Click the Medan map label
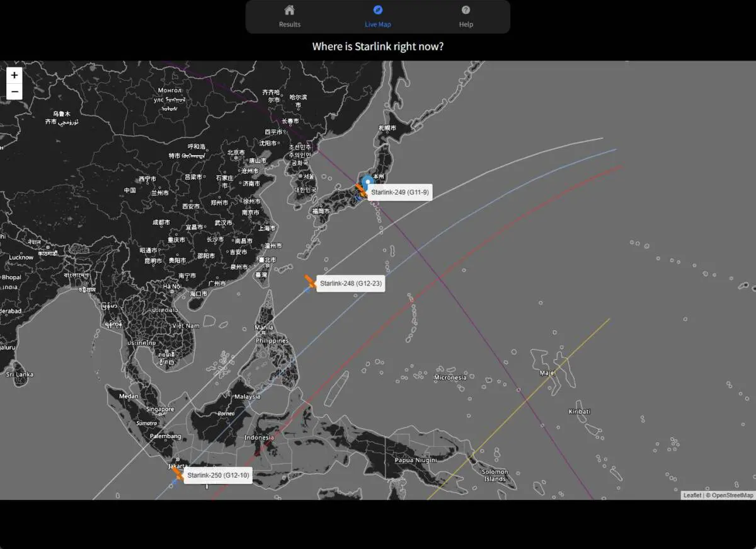Image resolution: width=756 pixels, height=549 pixels. tap(129, 396)
